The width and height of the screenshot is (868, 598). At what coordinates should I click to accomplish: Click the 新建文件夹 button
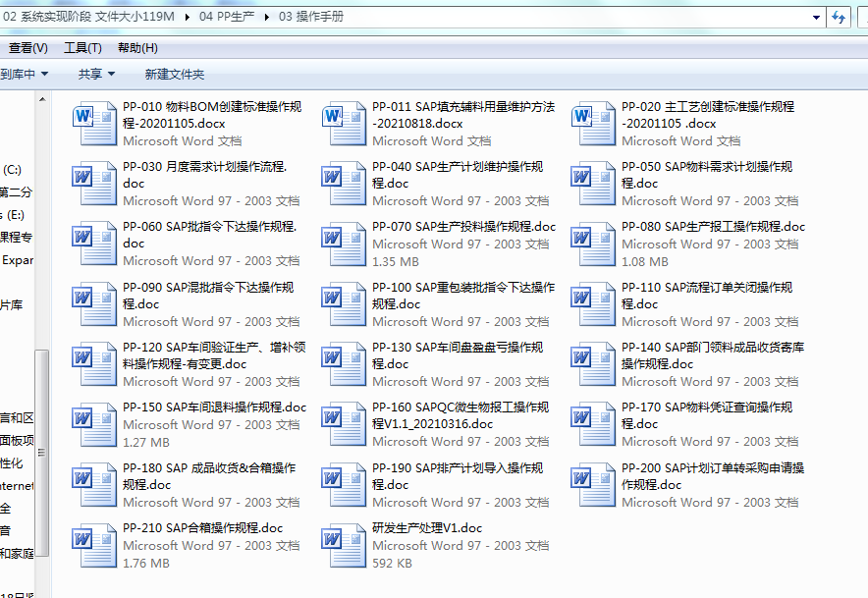174,74
